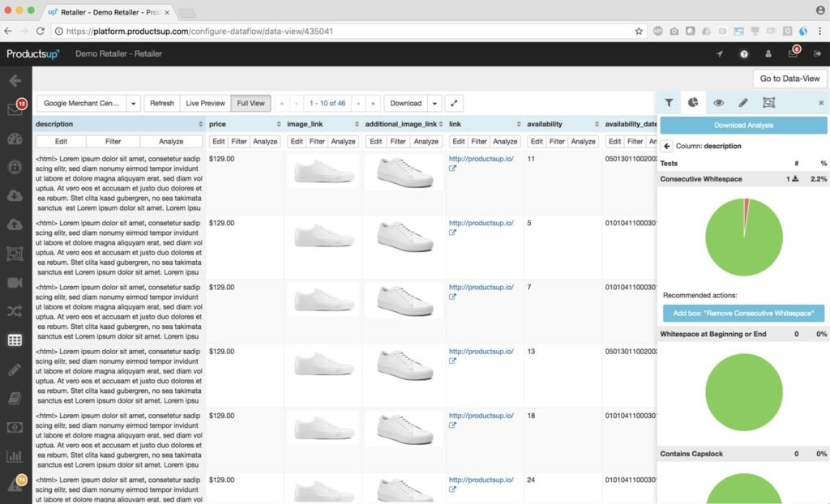The height and width of the screenshot is (504, 830).
Task: Click the pencil icon in left sidebar
Action: pyautogui.click(x=15, y=369)
